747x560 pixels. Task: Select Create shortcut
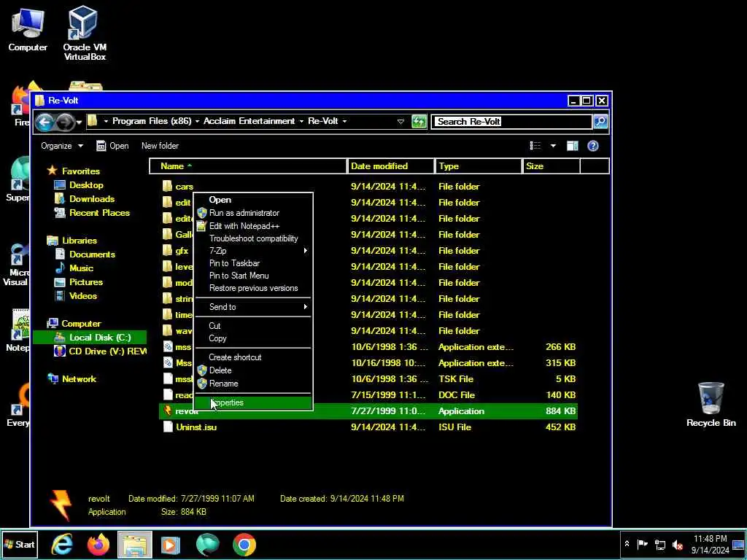point(253,357)
